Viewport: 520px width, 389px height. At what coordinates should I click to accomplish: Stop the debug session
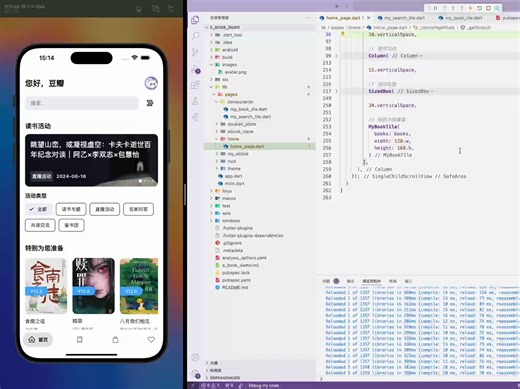[x=488, y=8]
